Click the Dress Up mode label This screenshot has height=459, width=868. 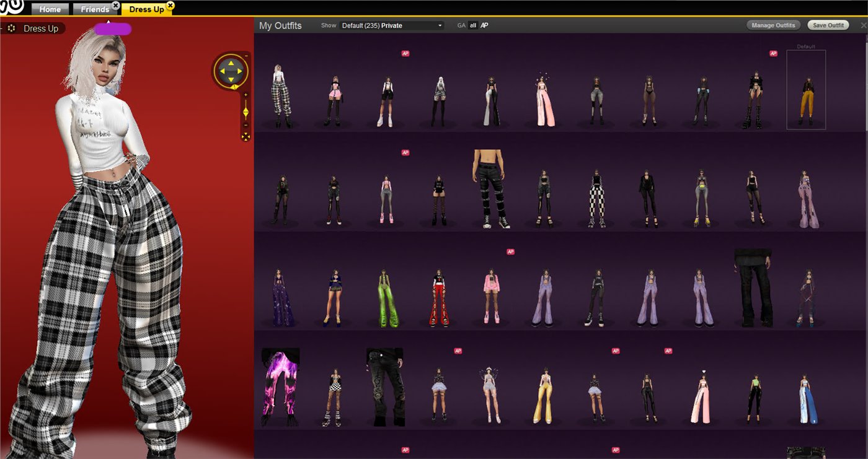coord(41,28)
